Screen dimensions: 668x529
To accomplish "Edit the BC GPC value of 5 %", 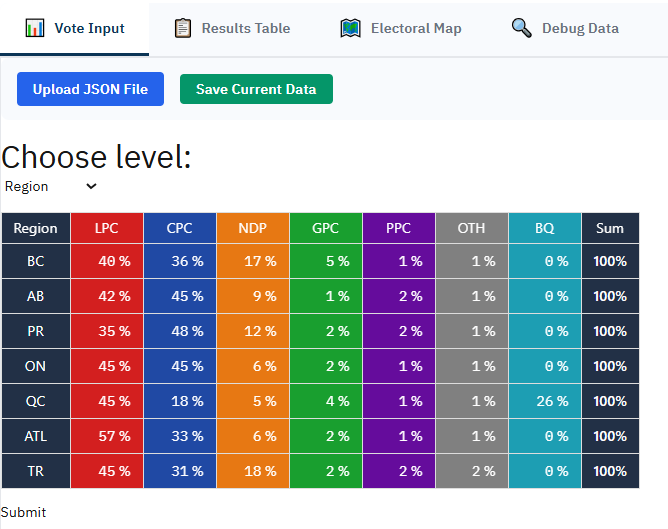I will 326,261.
